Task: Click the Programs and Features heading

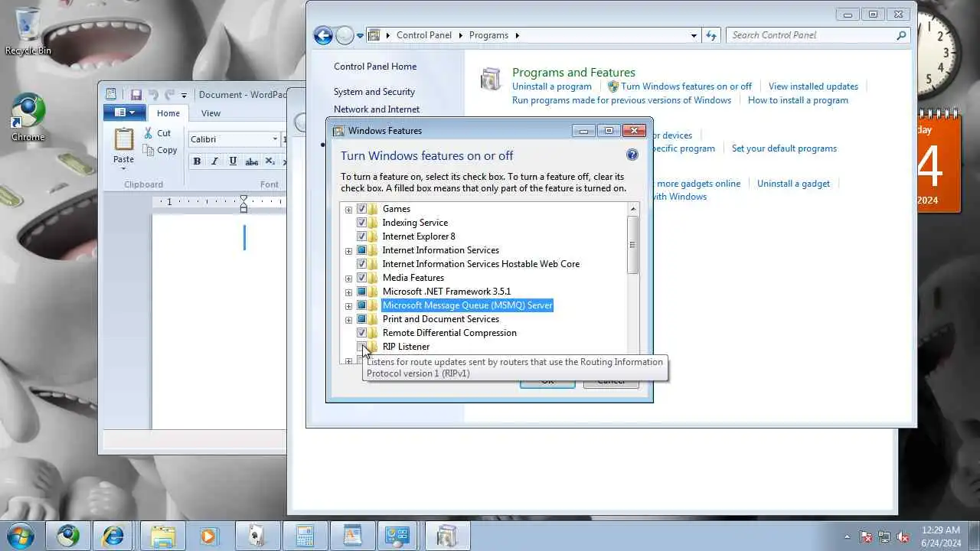Action: pyautogui.click(x=573, y=73)
